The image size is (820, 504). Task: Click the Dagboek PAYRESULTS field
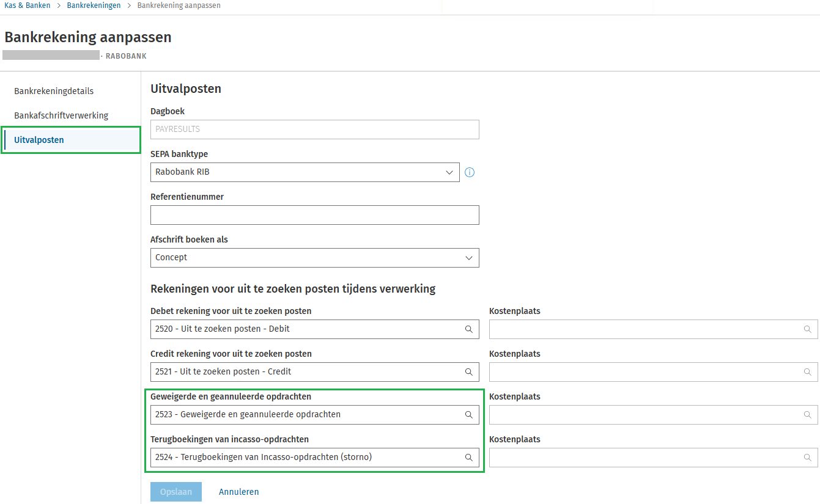click(314, 130)
